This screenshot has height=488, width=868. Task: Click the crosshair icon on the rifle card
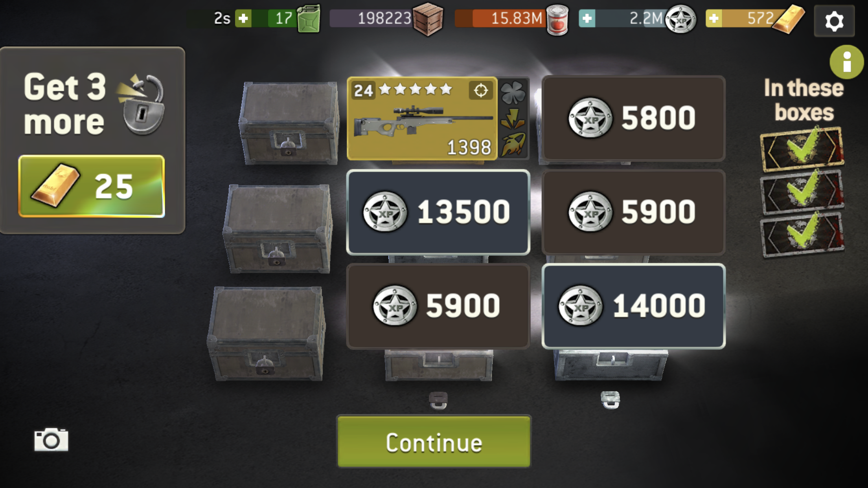point(480,90)
